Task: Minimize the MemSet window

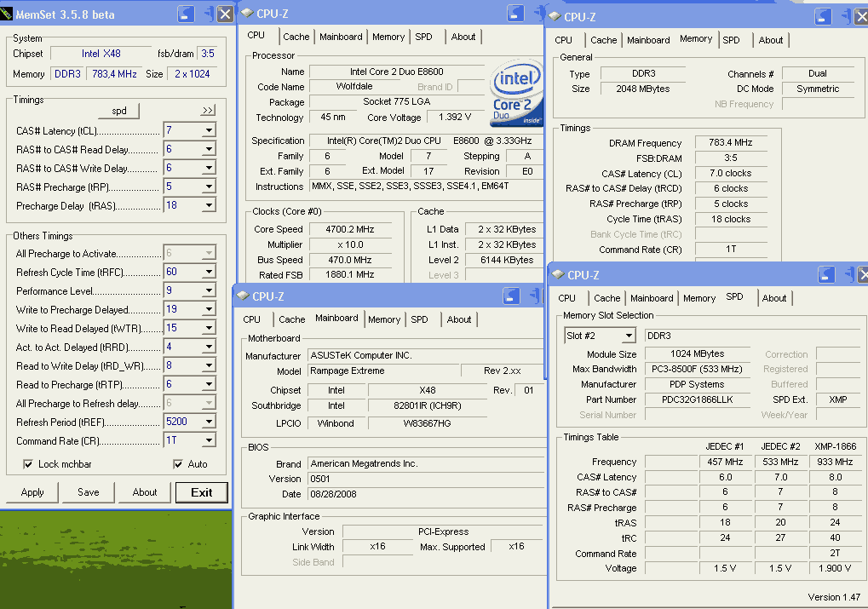Action: 186,14
